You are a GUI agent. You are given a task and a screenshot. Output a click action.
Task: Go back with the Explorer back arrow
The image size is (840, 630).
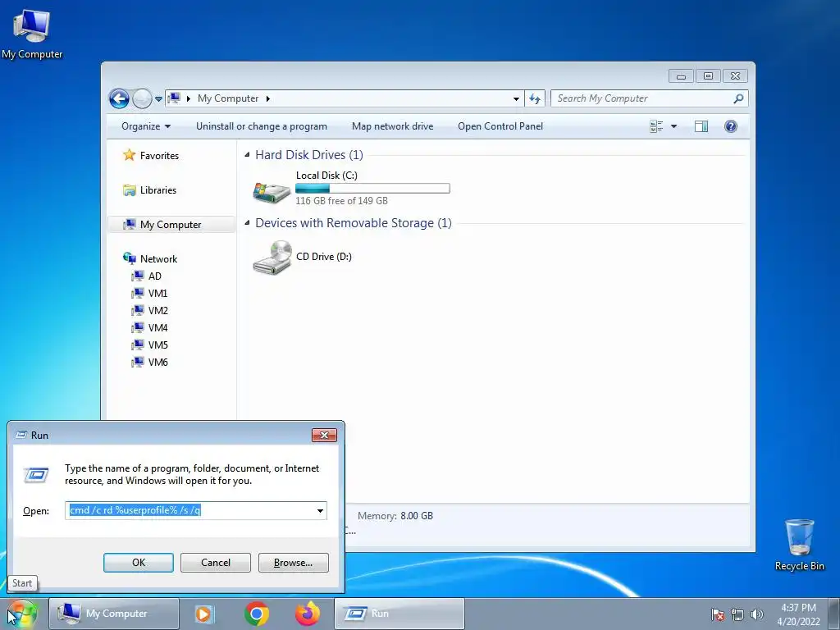tap(119, 98)
